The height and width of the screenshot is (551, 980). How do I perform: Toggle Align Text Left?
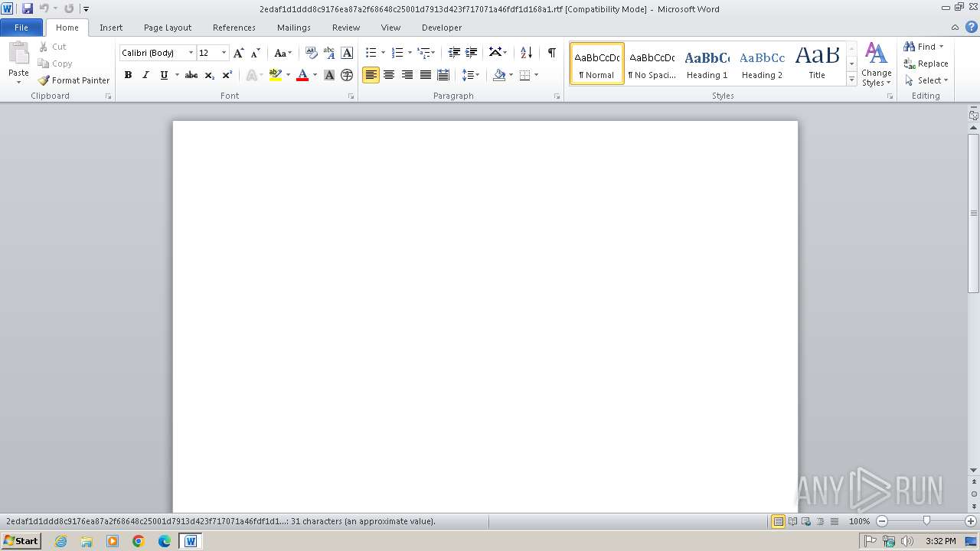point(371,75)
